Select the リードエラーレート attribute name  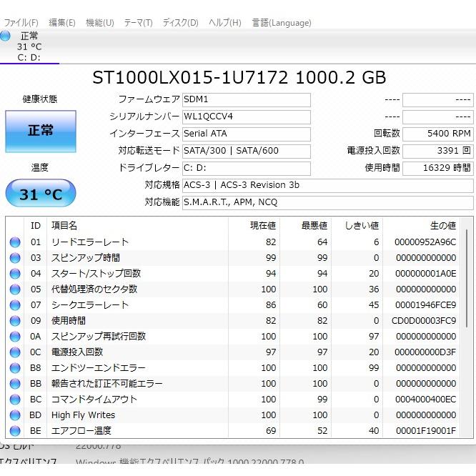[x=90, y=242]
